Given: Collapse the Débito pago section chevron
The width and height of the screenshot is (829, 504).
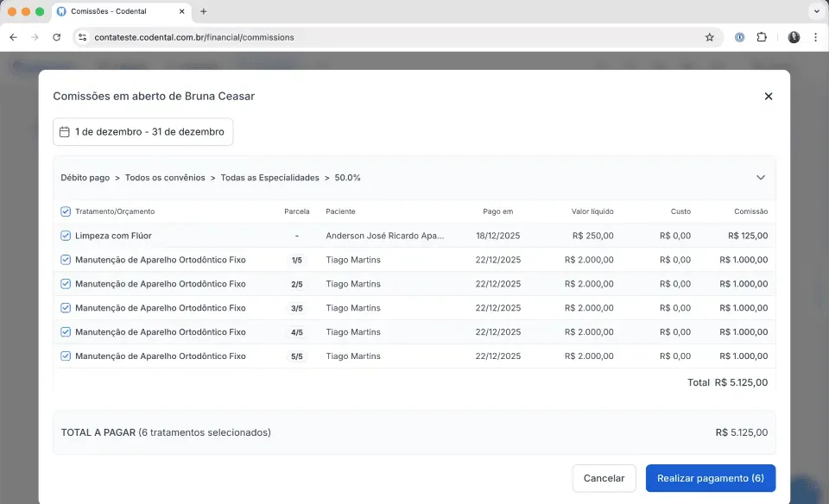Looking at the screenshot, I should click(x=760, y=178).
